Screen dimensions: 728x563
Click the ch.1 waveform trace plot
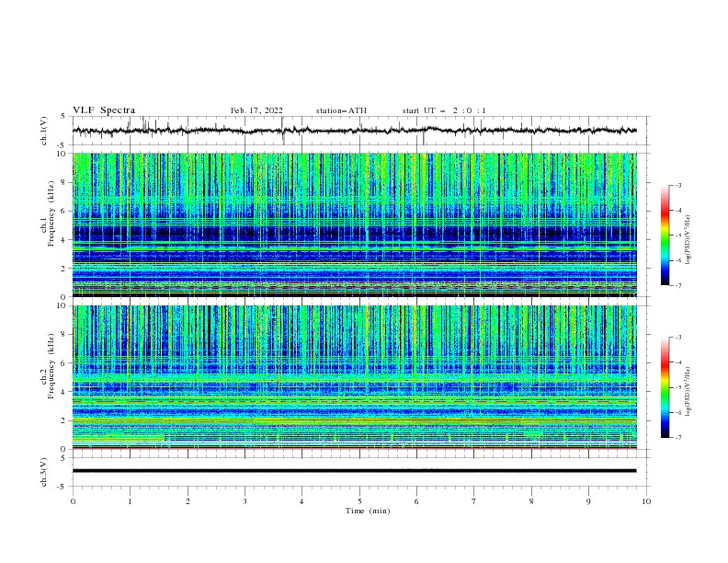click(x=354, y=131)
